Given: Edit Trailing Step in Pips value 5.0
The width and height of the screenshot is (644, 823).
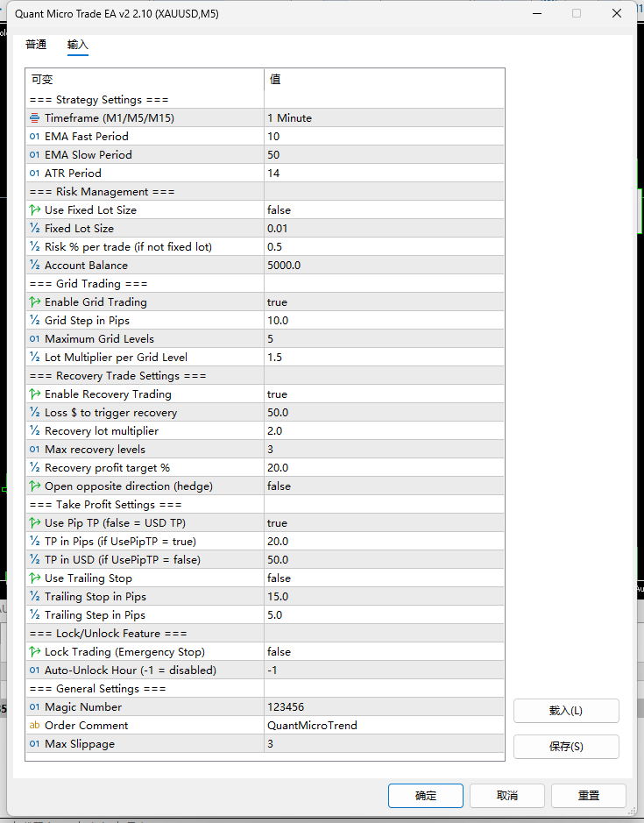Looking at the screenshot, I should pyautogui.click(x=384, y=614).
